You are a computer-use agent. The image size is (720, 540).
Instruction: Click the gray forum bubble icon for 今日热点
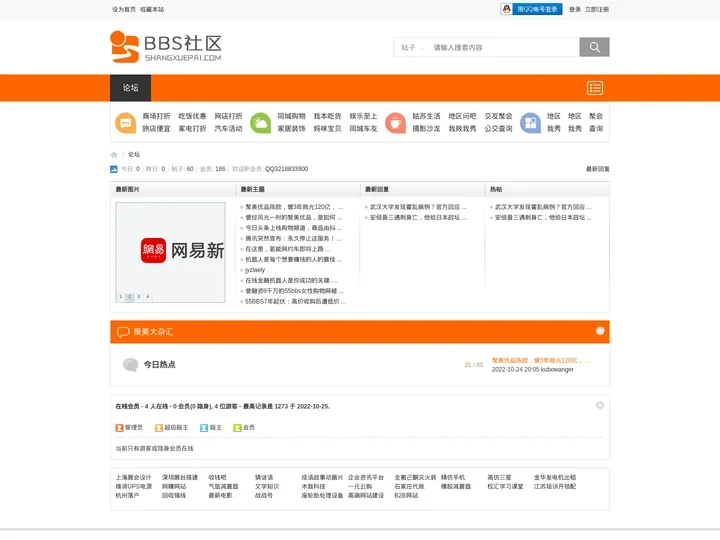pyautogui.click(x=130, y=365)
